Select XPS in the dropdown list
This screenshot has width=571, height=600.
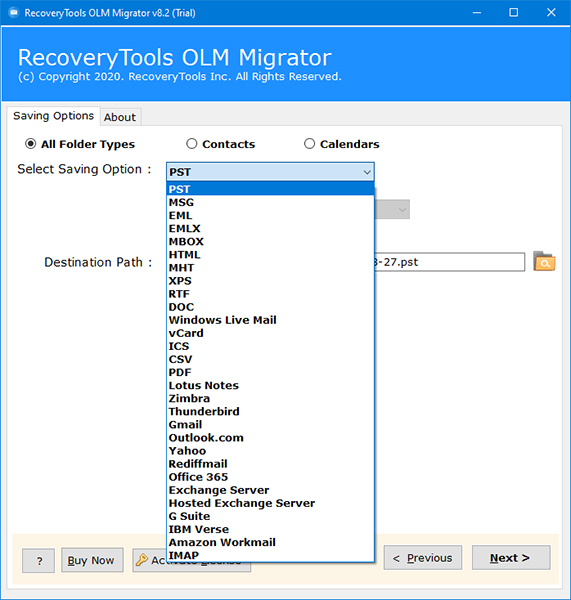click(x=270, y=280)
